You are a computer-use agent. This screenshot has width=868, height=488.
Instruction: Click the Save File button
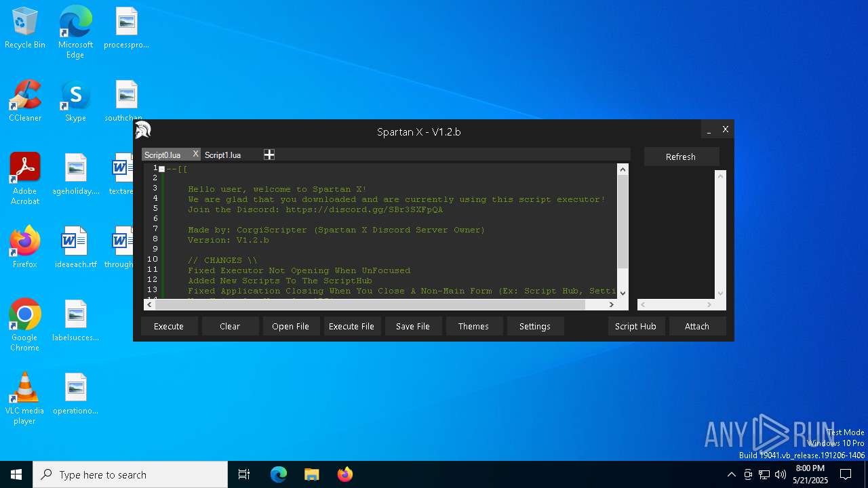coord(412,326)
